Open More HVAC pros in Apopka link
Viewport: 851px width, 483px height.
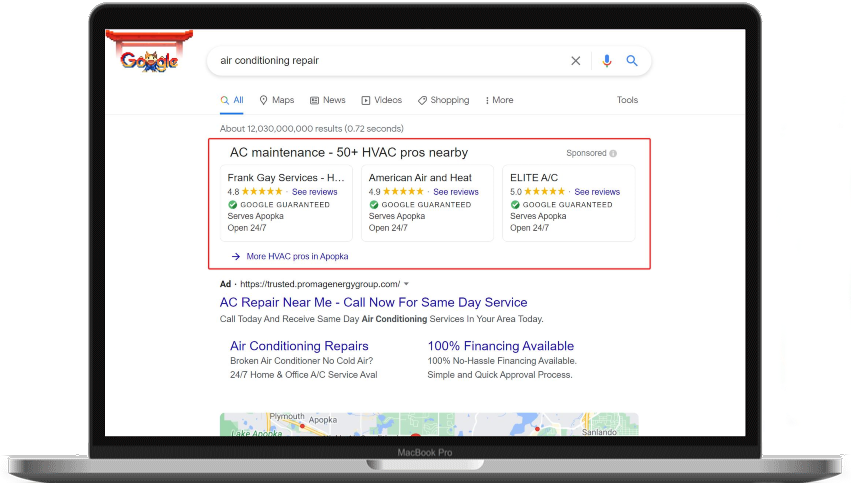[297, 256]
